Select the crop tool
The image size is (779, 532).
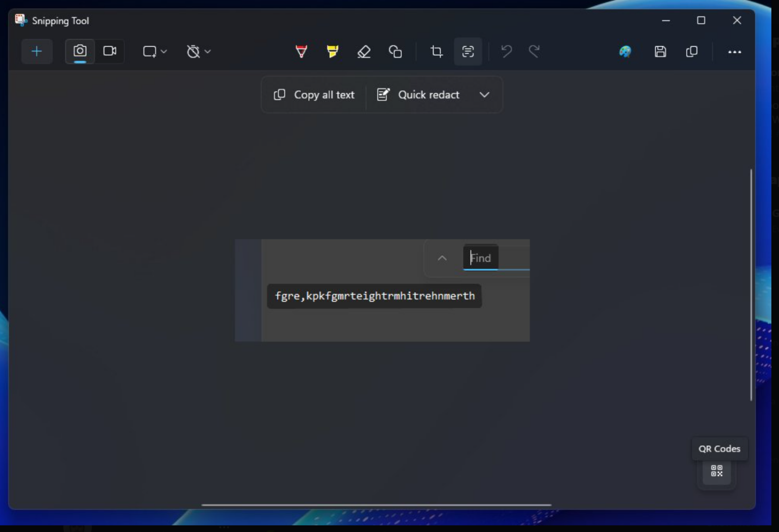(436, 51)
